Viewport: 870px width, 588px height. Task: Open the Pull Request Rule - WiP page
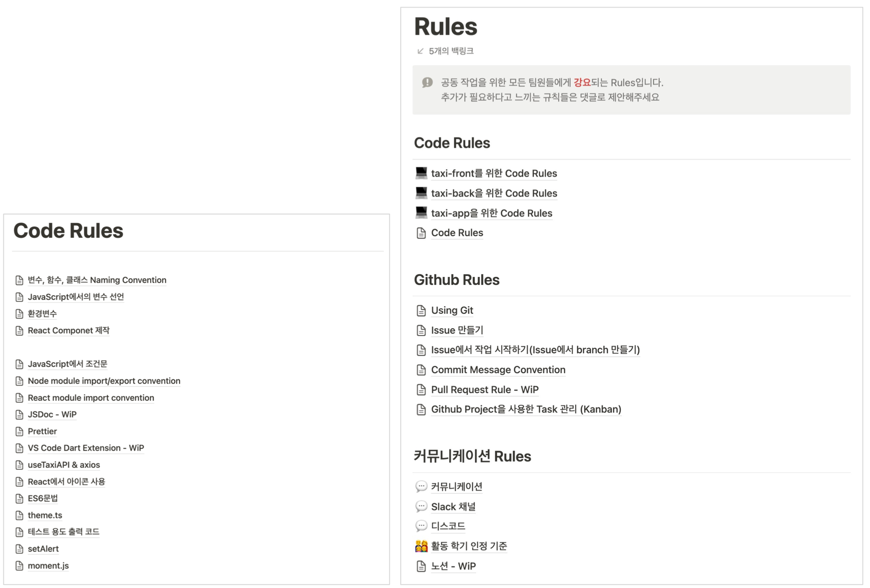pyautogui.click(x=484, y=389)
